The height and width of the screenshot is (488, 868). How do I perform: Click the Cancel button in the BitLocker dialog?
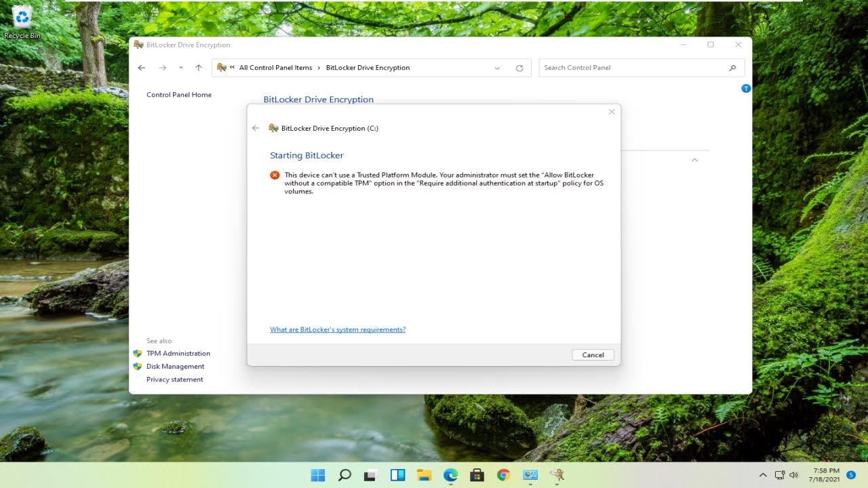(593, 354)
